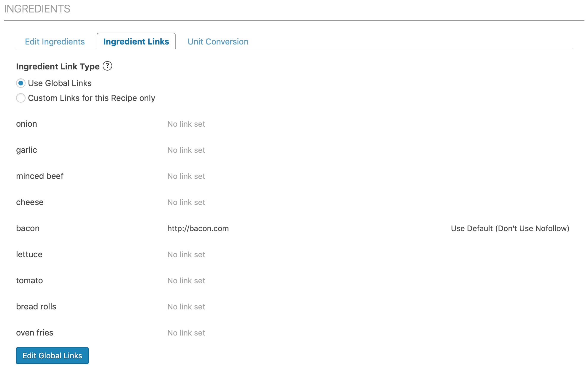
Task: Click the tomato ingredient name
Action: click(29, 281)
